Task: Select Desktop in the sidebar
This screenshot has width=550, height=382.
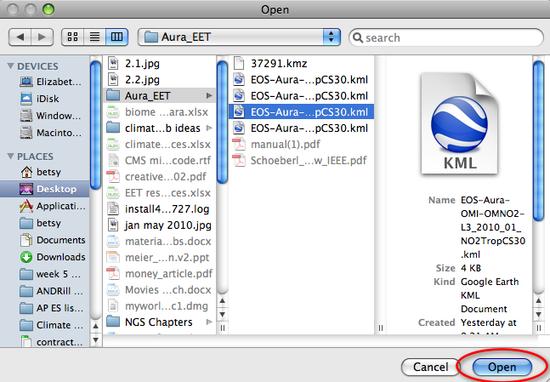Action: pos(45,189)
